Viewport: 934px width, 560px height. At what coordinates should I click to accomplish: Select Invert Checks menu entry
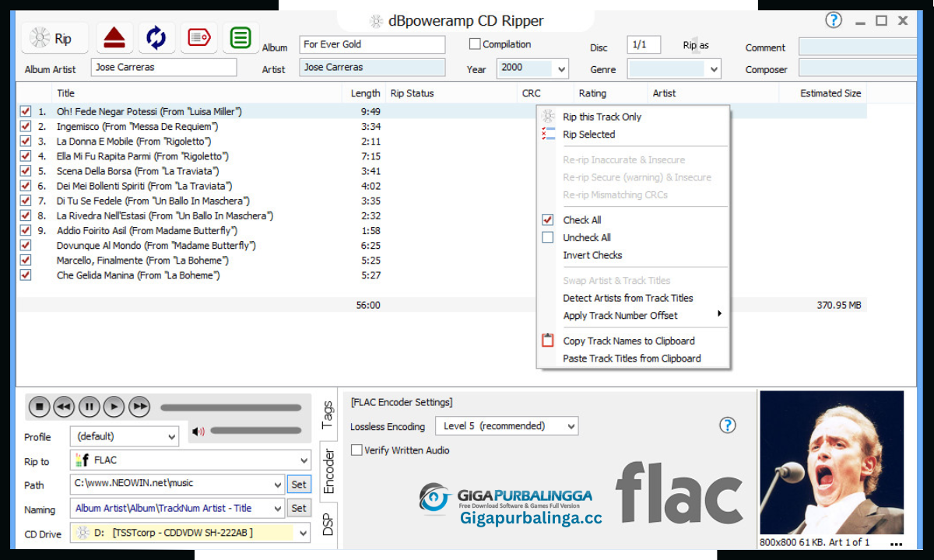592,255
